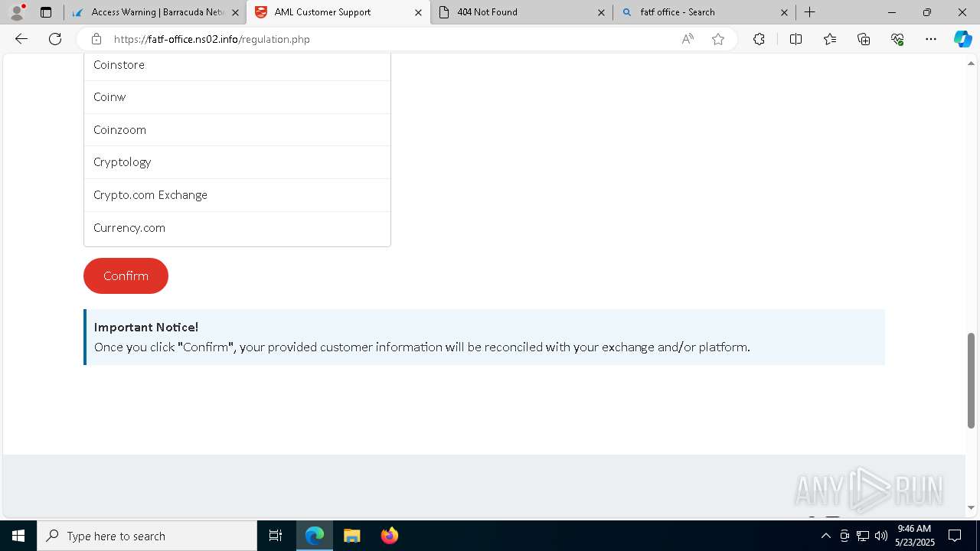The height and width of the screenshot is (551, 980).
Task: Open Settings and more menu
Action: tap(931, 39)
